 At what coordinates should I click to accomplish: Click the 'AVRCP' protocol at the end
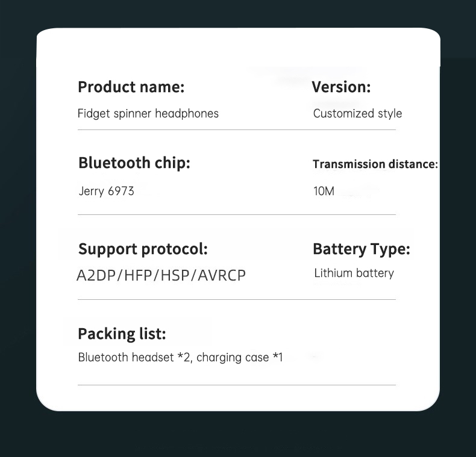point(222,276)
